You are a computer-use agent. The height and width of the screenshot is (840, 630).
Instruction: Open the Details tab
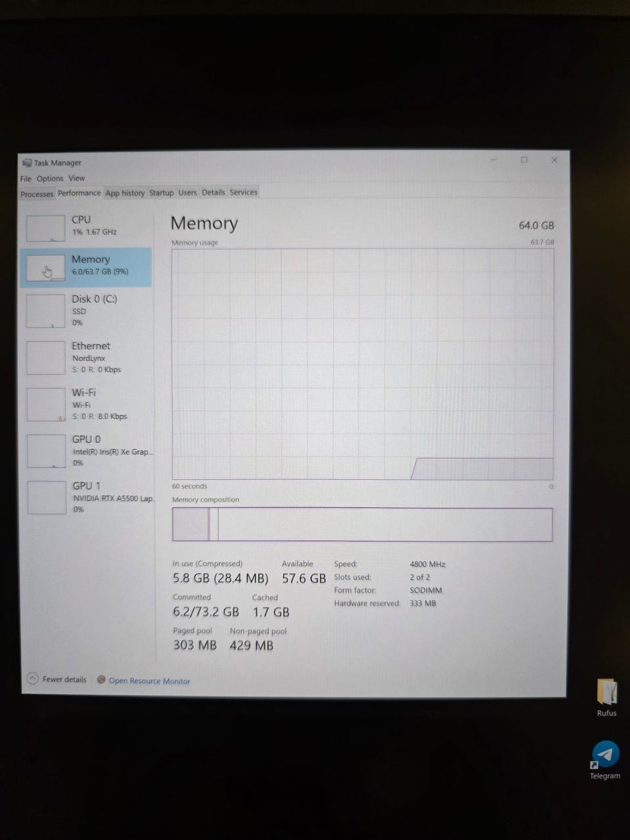[x=213, y=192]
